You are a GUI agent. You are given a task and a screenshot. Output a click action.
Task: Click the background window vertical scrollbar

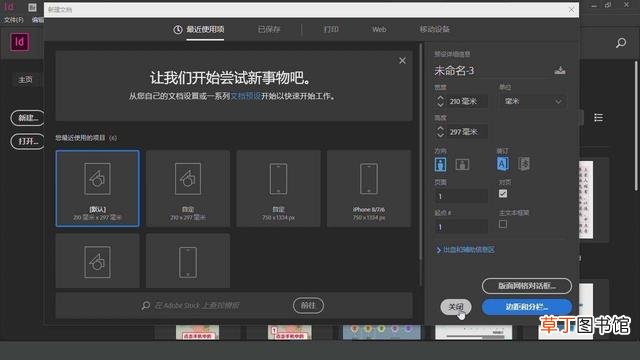coord(636,126)
